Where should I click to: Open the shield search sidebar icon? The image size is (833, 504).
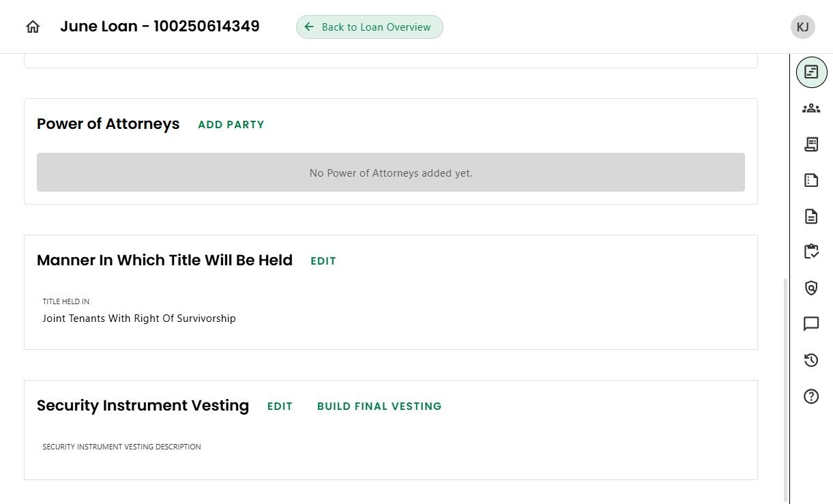(811, 288)
